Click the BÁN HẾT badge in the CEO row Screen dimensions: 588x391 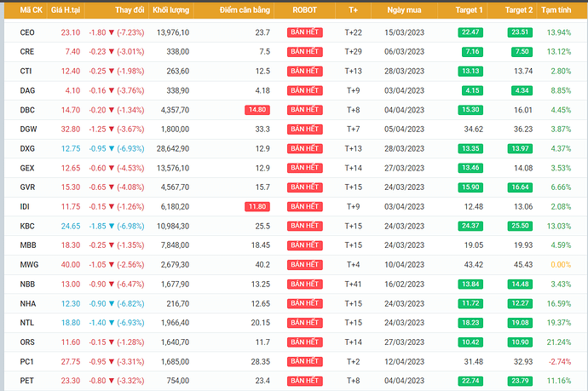(305, 32)
